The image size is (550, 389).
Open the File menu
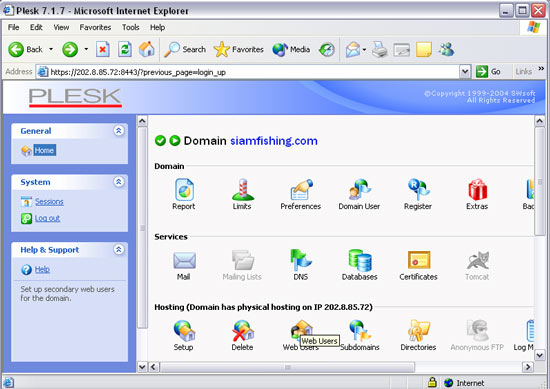tap(14, 27)
